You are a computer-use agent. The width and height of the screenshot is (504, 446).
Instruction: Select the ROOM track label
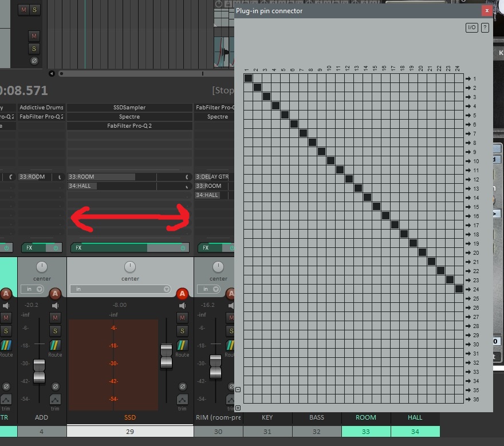tap(366, 417)
